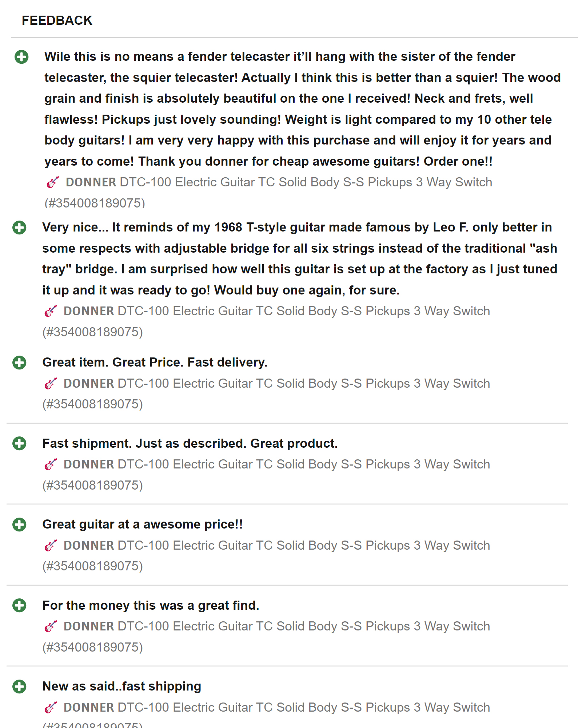
Task: Click positive feedback icon next to 'Great item. Great Price.'
Action: pyautogui.click(x=19, y=363)
